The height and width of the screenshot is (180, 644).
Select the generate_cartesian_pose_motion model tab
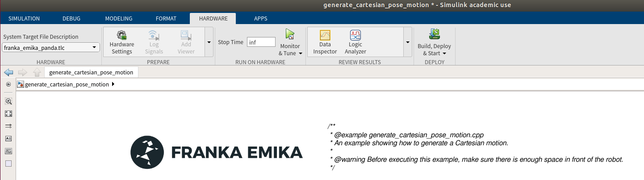(92, 72)
